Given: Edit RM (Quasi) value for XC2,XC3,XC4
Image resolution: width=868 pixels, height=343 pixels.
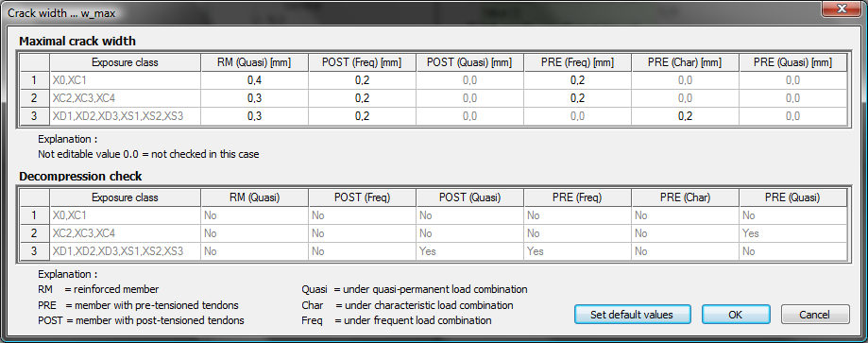Looking at the screenshot, I should point(254,98).
